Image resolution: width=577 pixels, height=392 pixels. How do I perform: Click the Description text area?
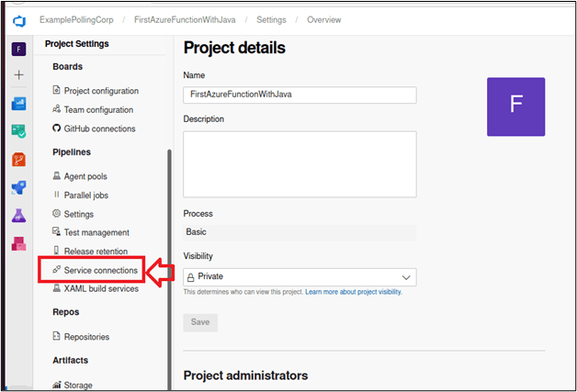[300, 164]
